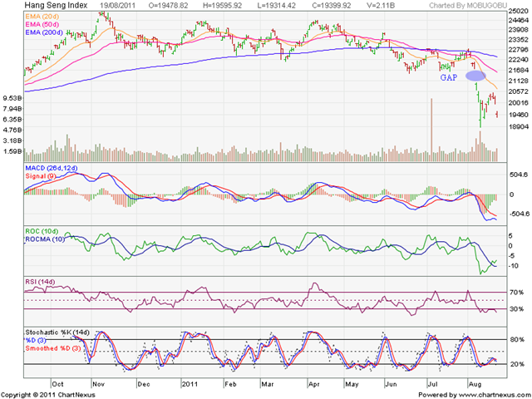532x399 pixels.
Task: Click the 25020 price axis label
Action: pyautogui.click(x=518, y=12)
